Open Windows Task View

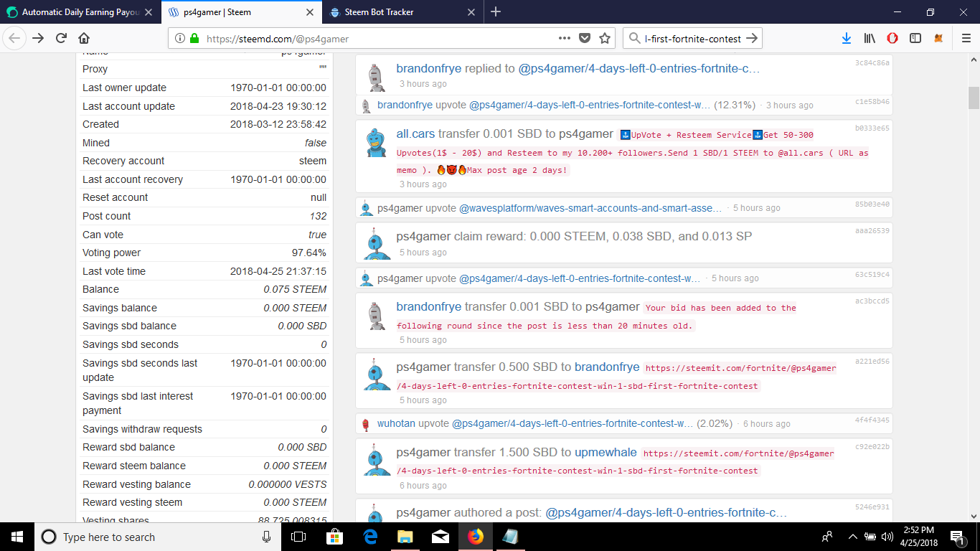298,537
